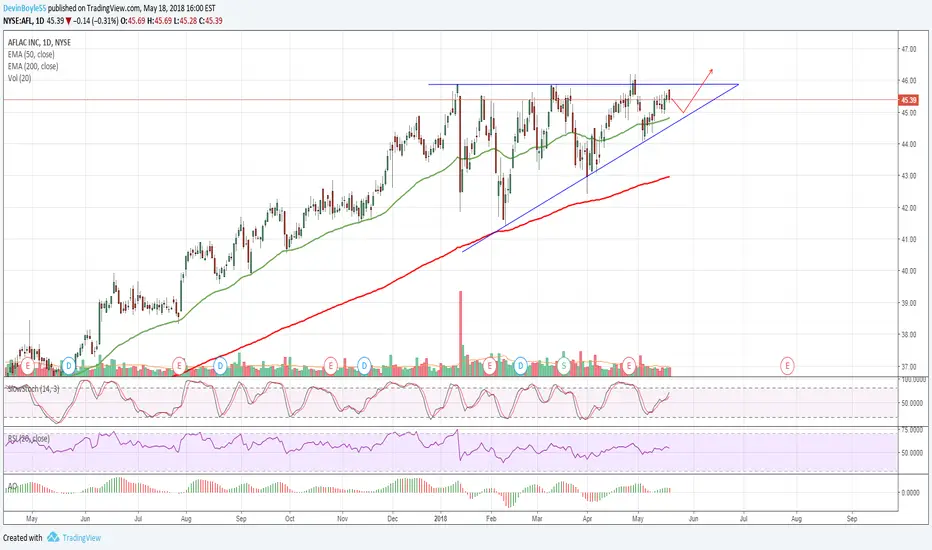
Task: Click the upcoming earnings E marker in late July 2018
Action: coord(787,366)
